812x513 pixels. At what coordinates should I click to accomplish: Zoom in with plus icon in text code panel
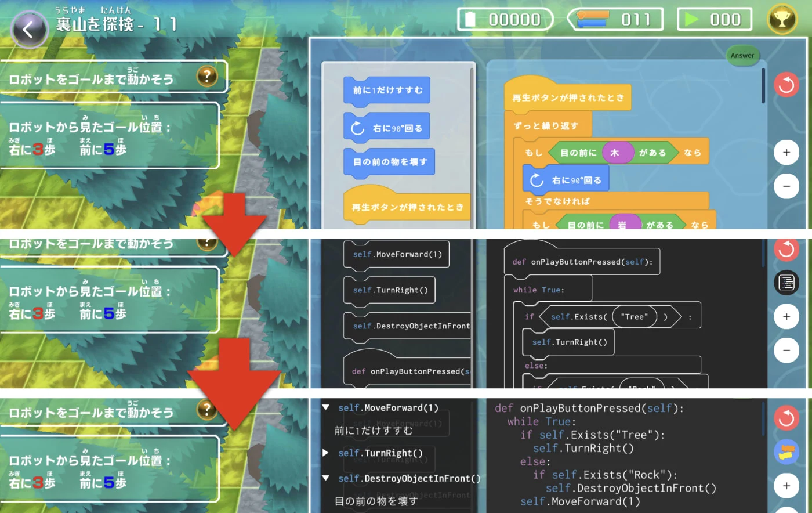pyautogui.click(x=786, y=486)
